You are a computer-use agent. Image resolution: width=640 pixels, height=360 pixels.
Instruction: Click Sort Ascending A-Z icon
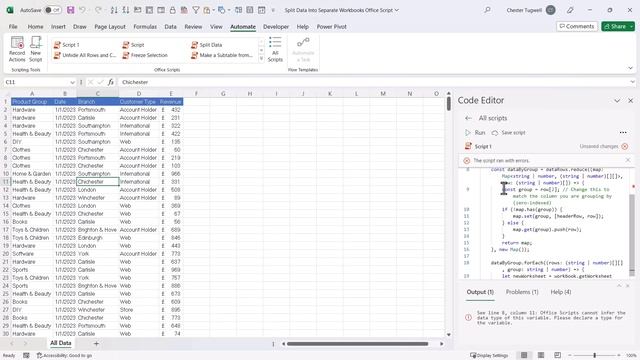tap(114, 10)
